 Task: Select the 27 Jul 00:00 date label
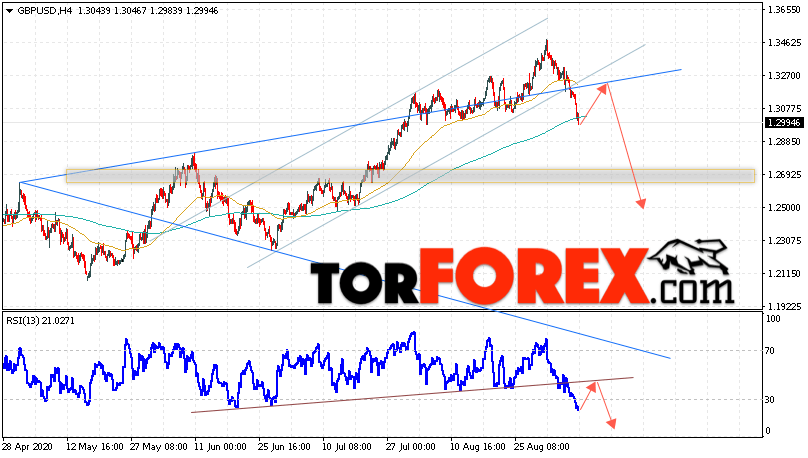(410, 447)
